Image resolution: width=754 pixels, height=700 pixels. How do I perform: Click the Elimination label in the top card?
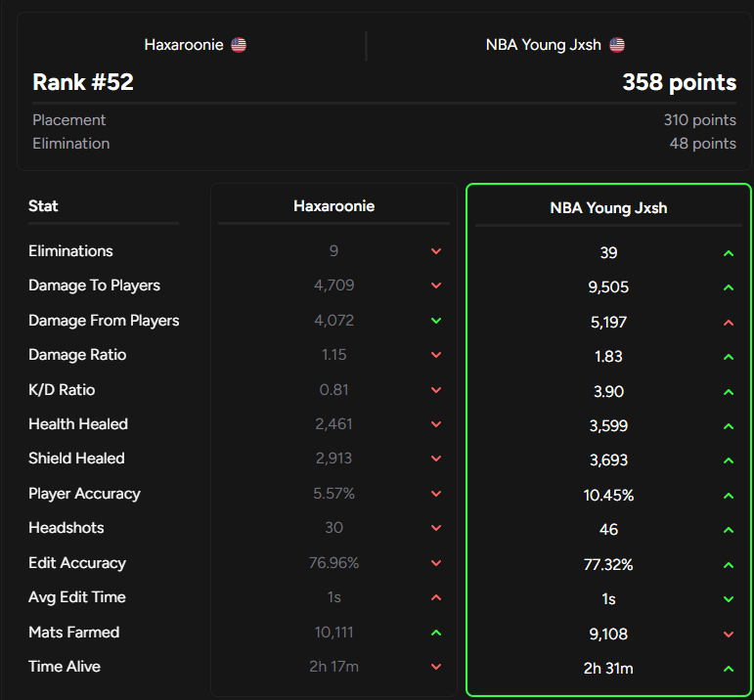[x=70, y=144]
